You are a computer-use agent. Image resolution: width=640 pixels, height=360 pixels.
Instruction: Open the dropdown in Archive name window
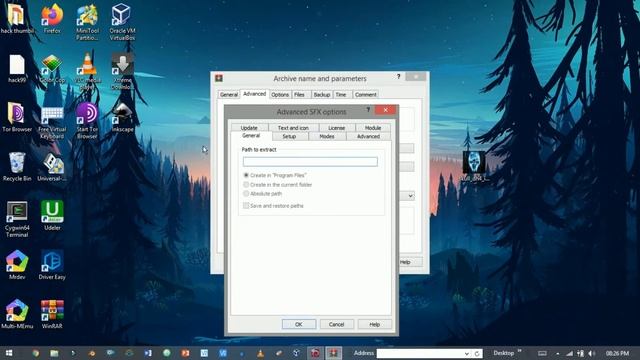coord(410,196)
